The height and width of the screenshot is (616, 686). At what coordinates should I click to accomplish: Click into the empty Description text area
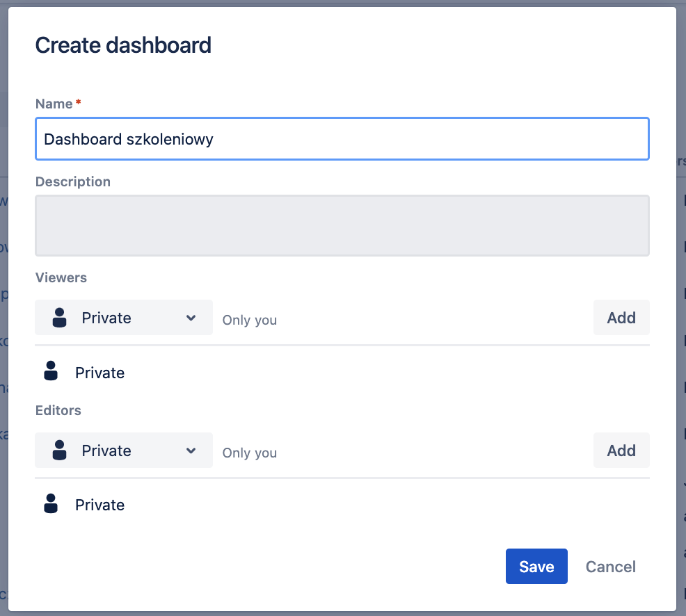click(x=342, y=225)
